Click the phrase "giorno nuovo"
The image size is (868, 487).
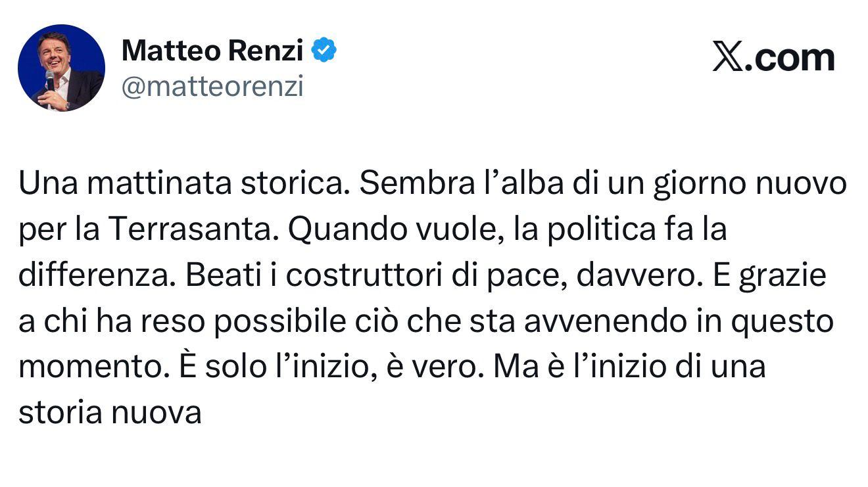[750, 185]
